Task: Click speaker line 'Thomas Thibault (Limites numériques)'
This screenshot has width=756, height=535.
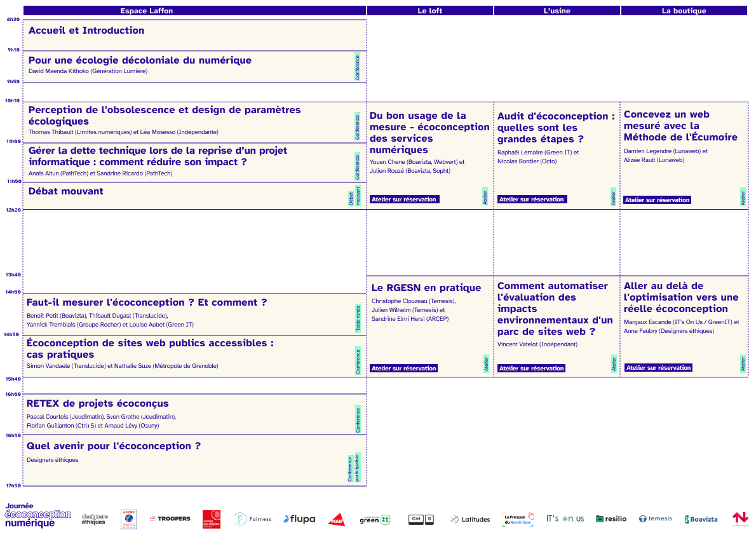Action: pyautogui.click(x=123, y=132)
